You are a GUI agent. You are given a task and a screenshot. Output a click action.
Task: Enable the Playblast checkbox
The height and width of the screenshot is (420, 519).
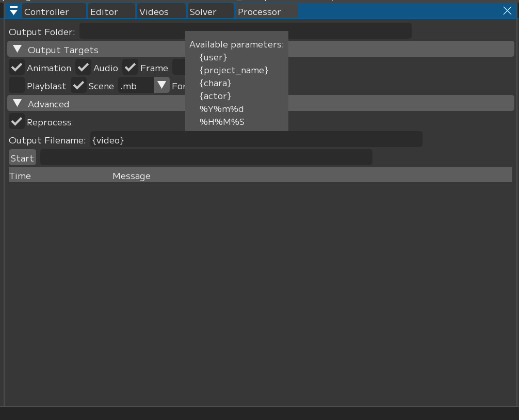[x=17, y=86]
